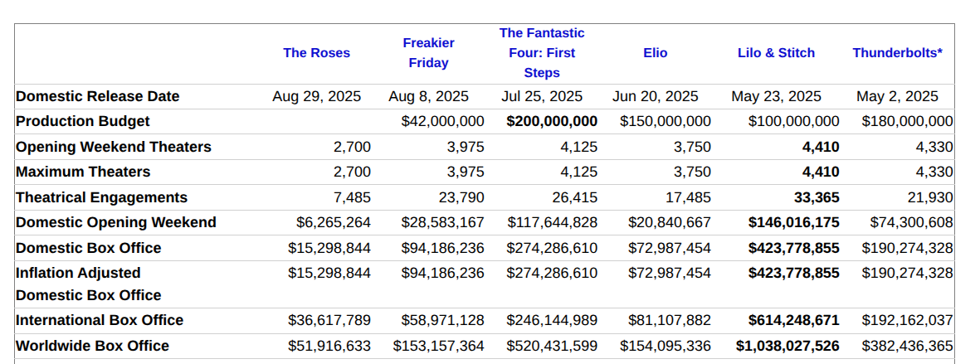Click the Aug 29, 2025 release date
The height and width of the screenshot is (364, 980).
click(x=316, y=96)
